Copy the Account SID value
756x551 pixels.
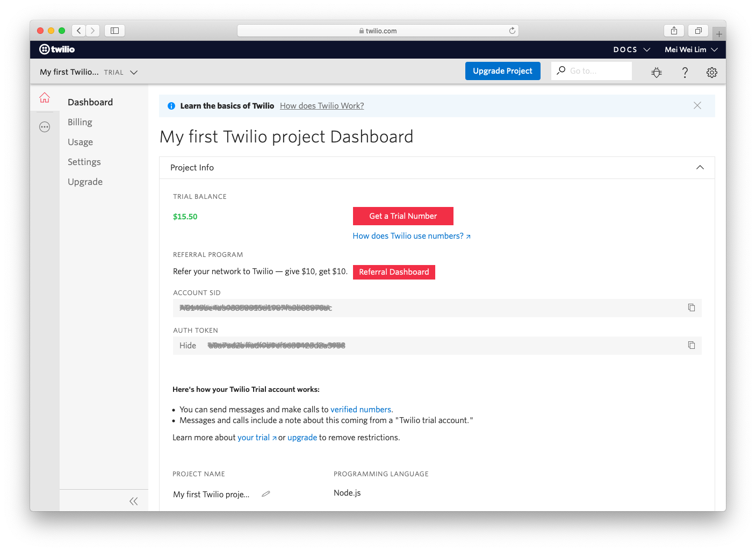pyautogui.click(x=692, y=307)
